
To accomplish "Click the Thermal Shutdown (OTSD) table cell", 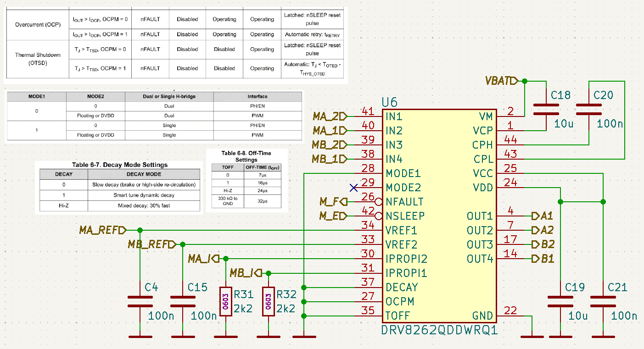I will (38, 59).
